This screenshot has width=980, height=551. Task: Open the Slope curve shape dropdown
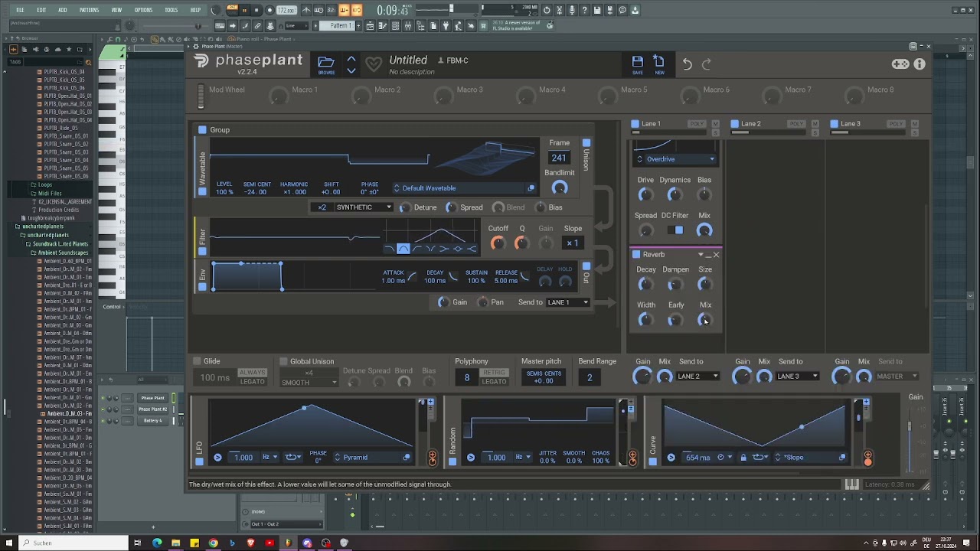[805, 458]
